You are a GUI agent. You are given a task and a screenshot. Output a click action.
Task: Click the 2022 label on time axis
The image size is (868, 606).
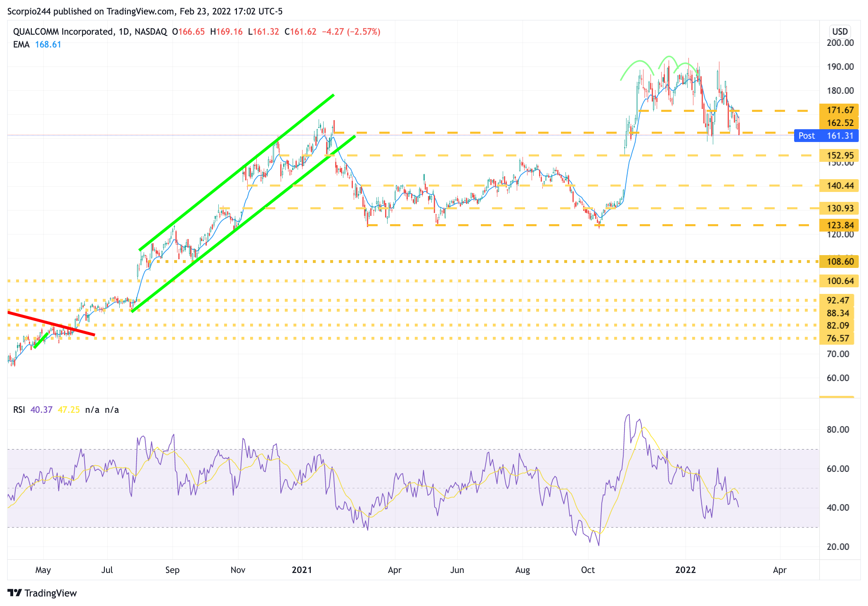[x=685, y=570]
